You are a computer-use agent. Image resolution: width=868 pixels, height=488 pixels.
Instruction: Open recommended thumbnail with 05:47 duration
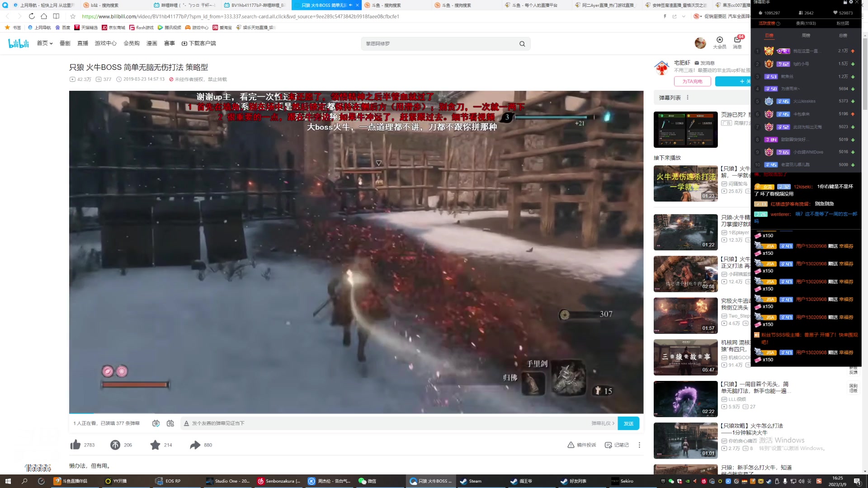tap(685, 357)
